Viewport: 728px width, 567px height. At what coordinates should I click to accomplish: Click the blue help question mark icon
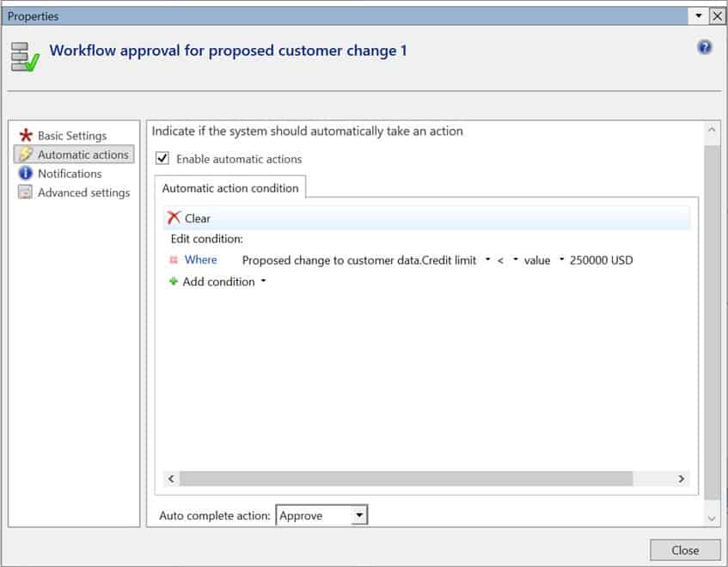tap(704, 47)
